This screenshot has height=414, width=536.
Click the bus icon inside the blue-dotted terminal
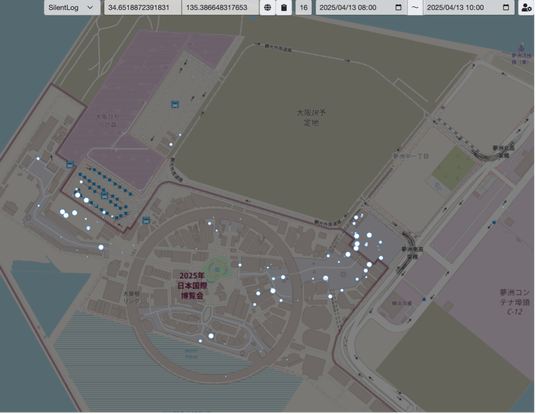click(105, 196)
